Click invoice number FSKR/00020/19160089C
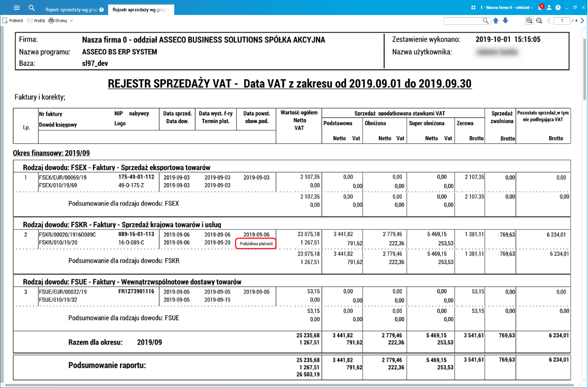The width and height of the screenshot is (588, 388). click(68, 234)
